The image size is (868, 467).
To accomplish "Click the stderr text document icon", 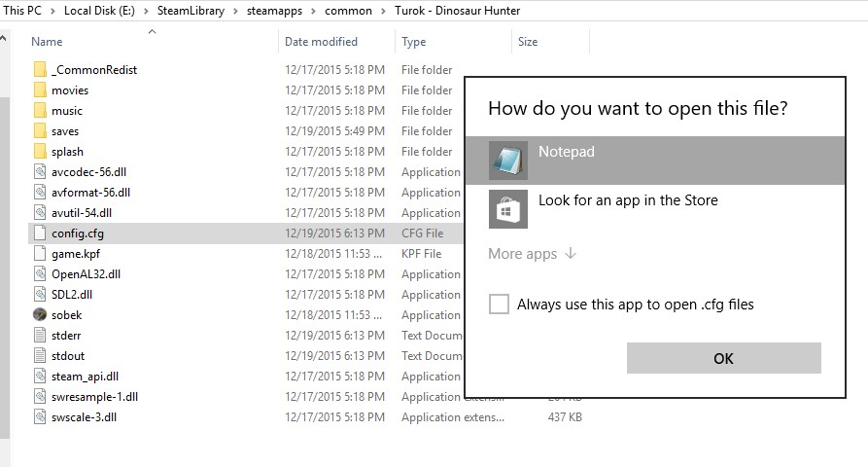I will click(40, 335).
